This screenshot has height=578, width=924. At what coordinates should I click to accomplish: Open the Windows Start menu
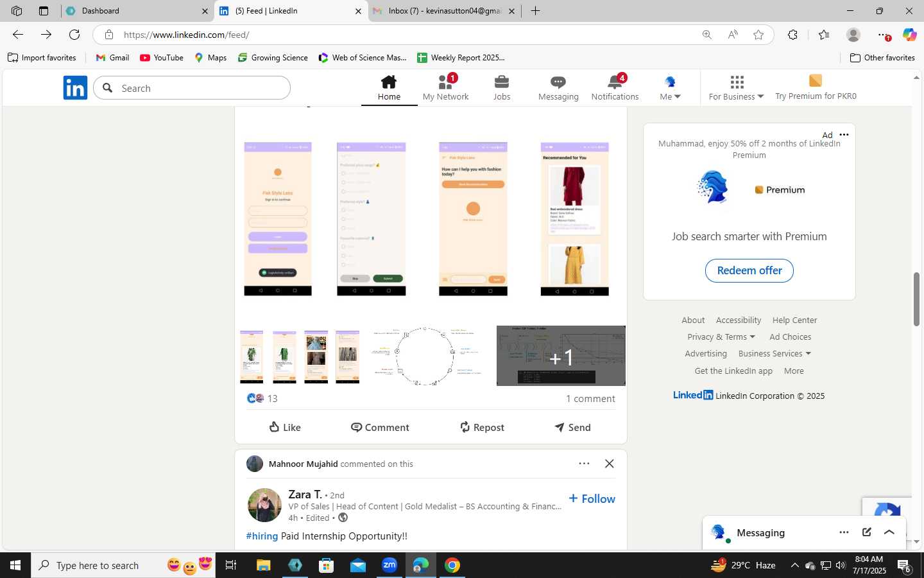(15, 565)
